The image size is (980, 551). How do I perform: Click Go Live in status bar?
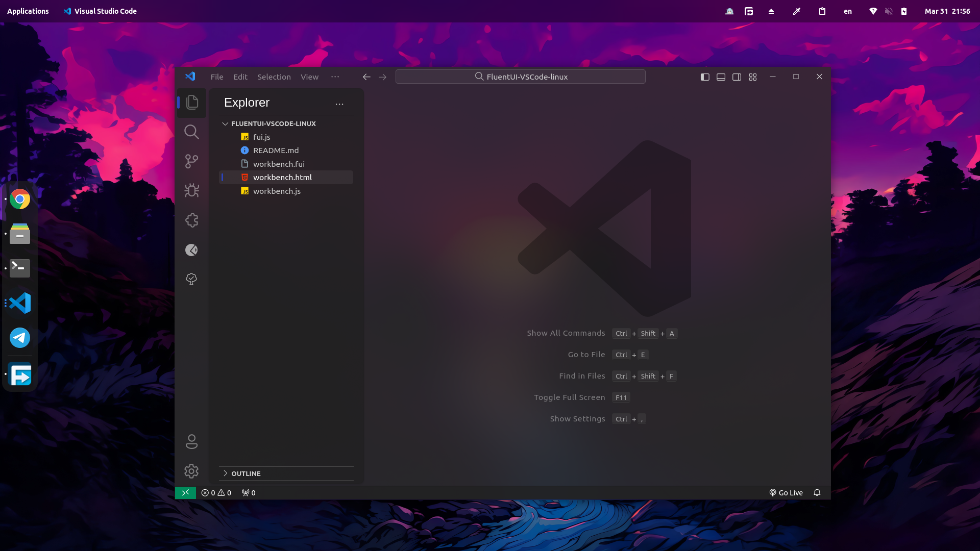pos(786,493)
